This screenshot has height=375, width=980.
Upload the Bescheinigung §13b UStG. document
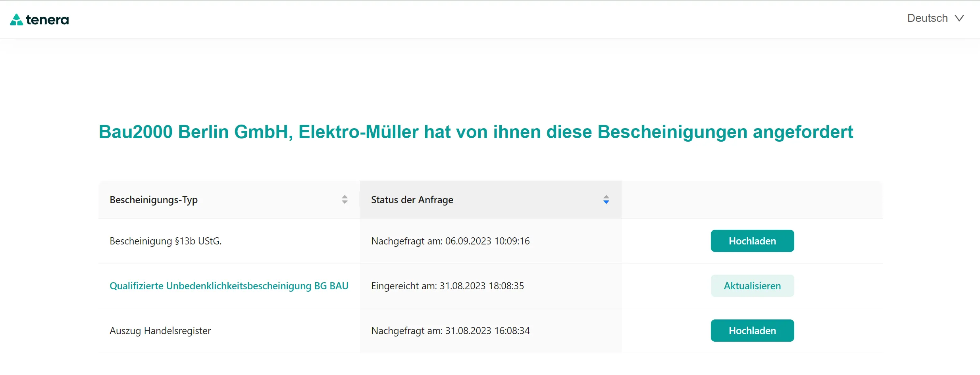(752, 241)
